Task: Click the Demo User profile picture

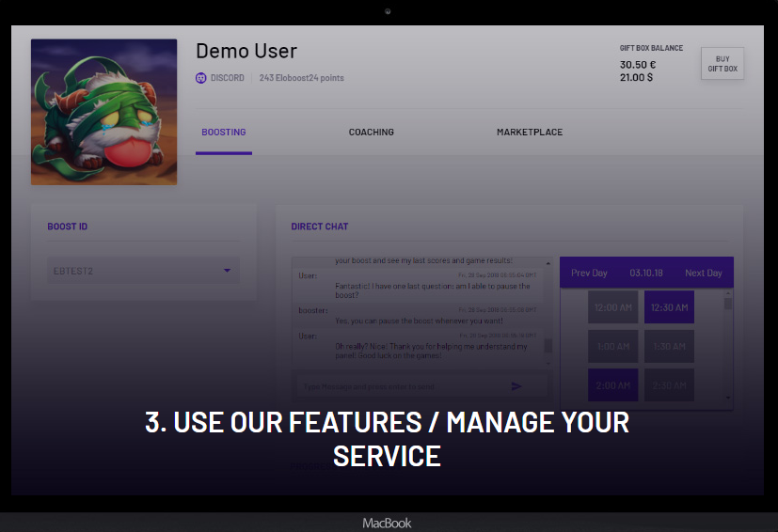Action: 103,112
